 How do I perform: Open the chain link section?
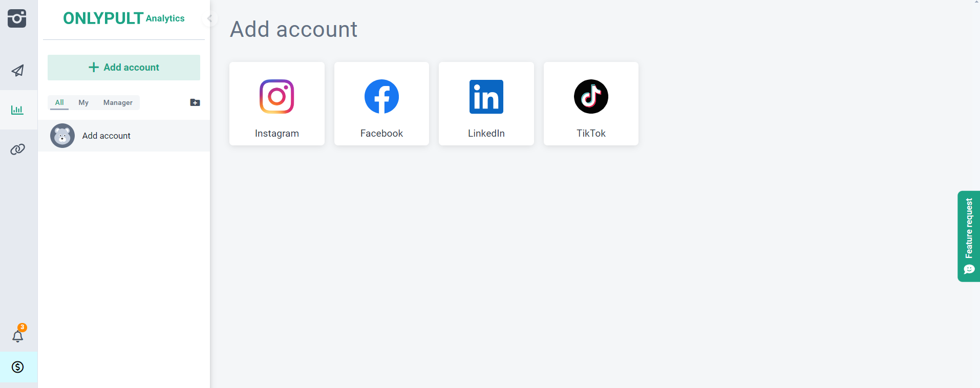17,149
